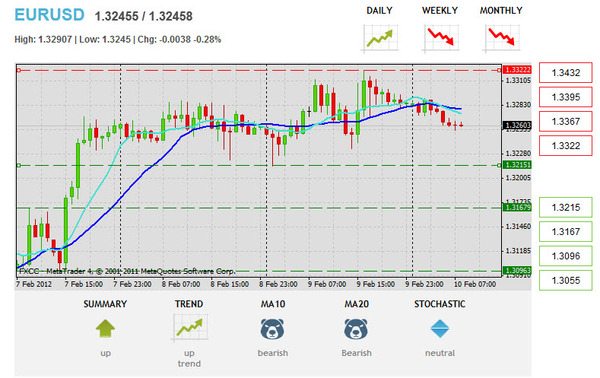The width and height of the screenshot is (600, 378).
Task: Select the 1.3215 support level box
Action: tap(566, 207)
